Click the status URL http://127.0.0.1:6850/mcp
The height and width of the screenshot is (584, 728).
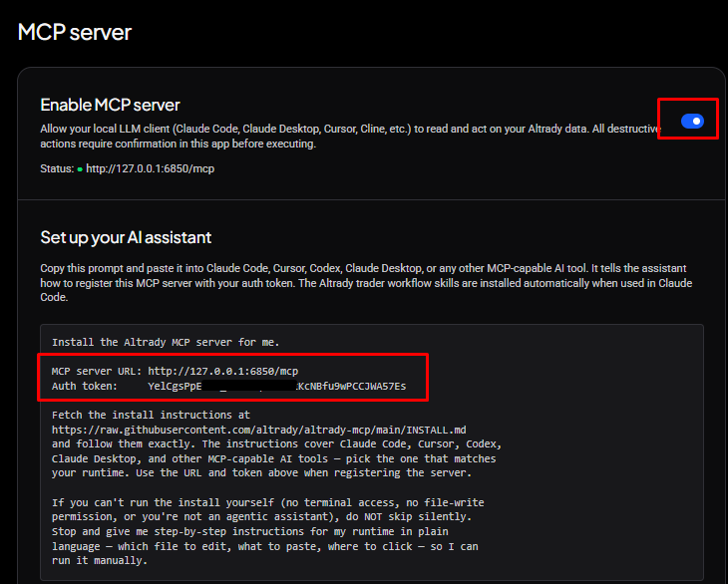(x=150, y=168)
